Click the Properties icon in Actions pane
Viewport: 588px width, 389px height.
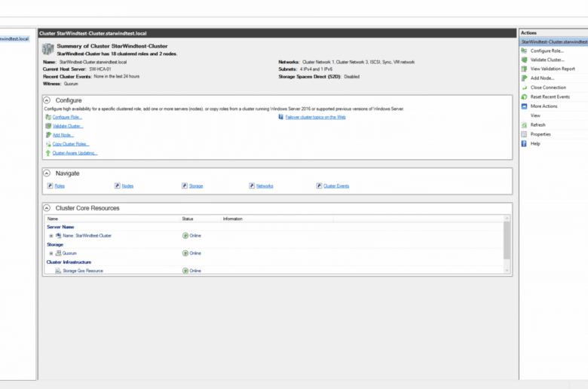tap(524, 134)
